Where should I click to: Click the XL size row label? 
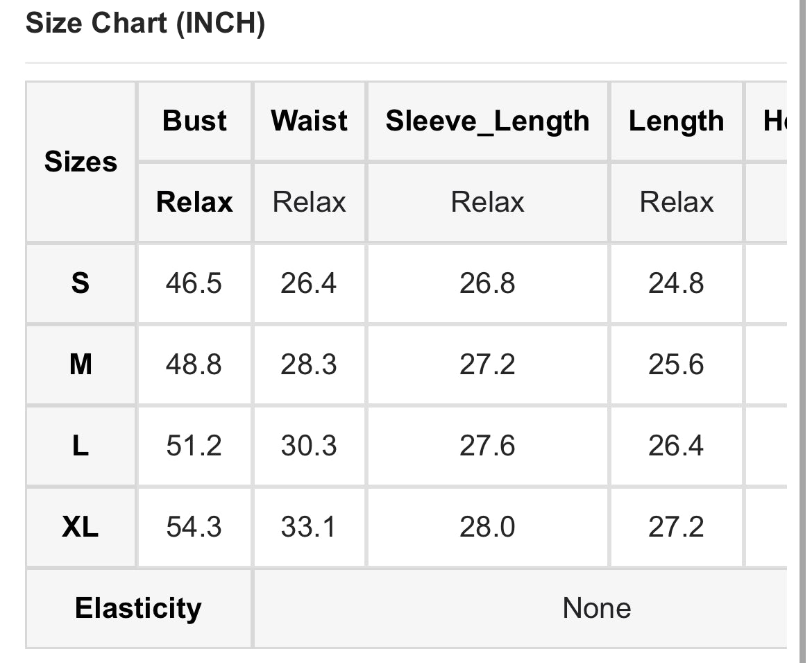coord(81,527)
